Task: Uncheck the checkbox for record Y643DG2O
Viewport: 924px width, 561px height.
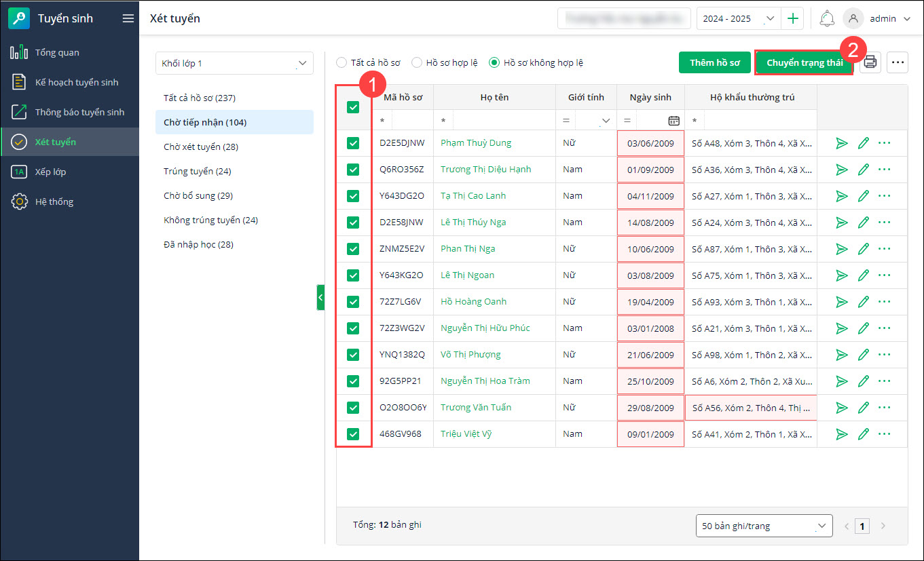Action: pos(353,196)
